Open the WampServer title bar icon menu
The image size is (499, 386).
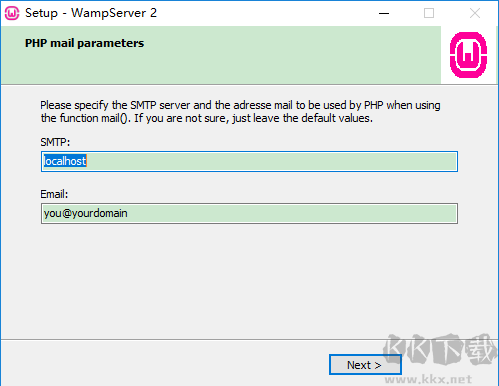pyautogui.click(x=12, y=13)
